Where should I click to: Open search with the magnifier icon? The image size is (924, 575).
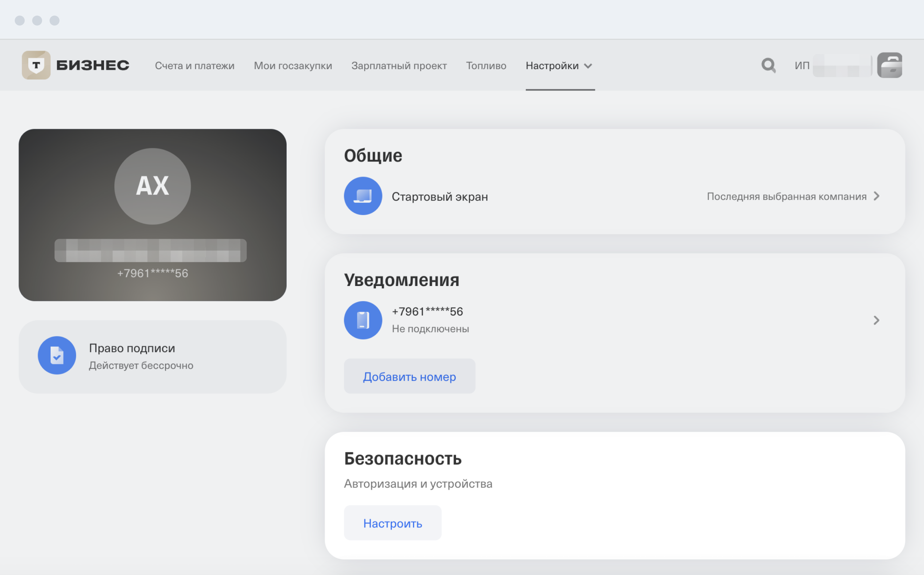coord(768,66)
